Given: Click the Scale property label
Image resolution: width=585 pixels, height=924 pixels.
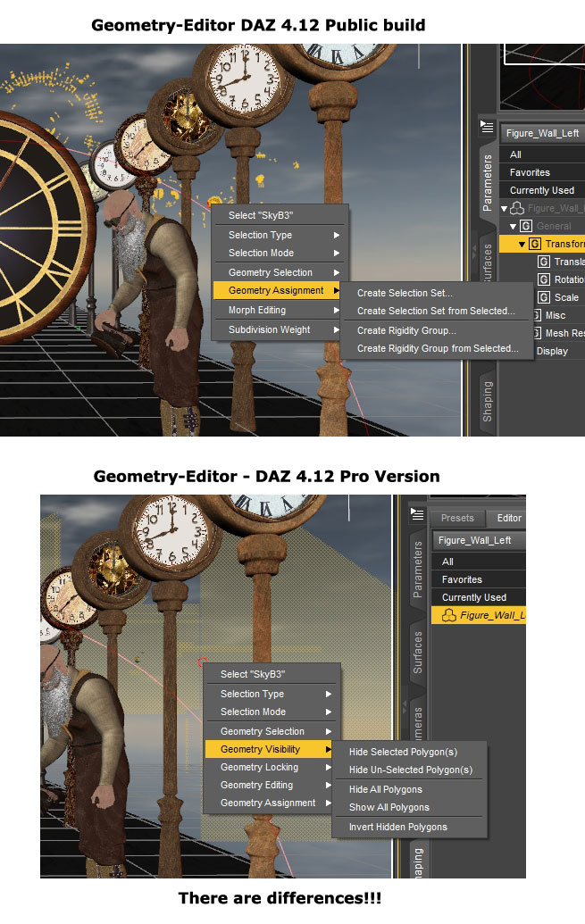Looking at the screenshot, I should point(566,297).
